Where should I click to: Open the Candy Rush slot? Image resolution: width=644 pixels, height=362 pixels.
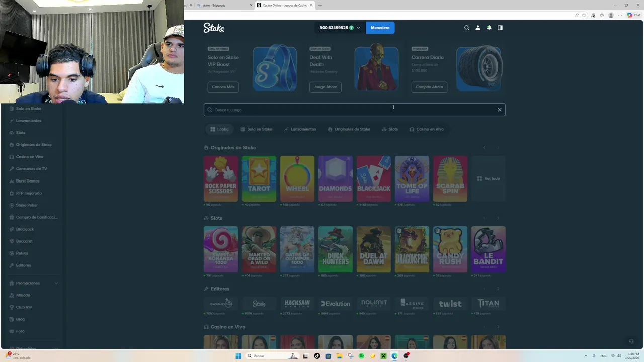click(x=450, y=249)
